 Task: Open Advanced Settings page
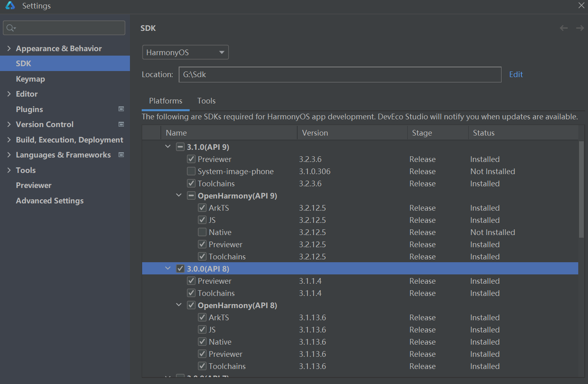pos(50,201)
